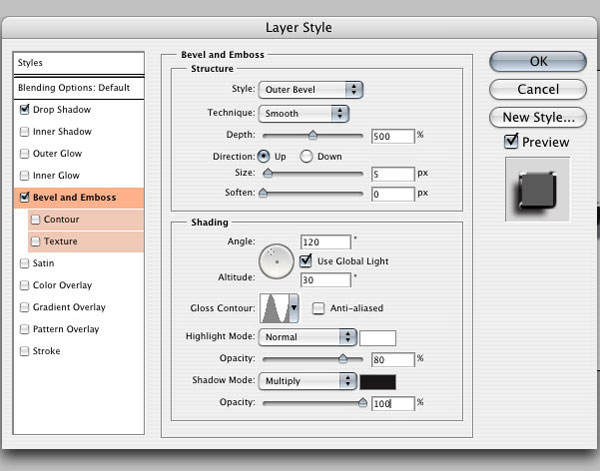Click the OK button
The width and height of the screenshot is (600, 471).
coord(538,61)
